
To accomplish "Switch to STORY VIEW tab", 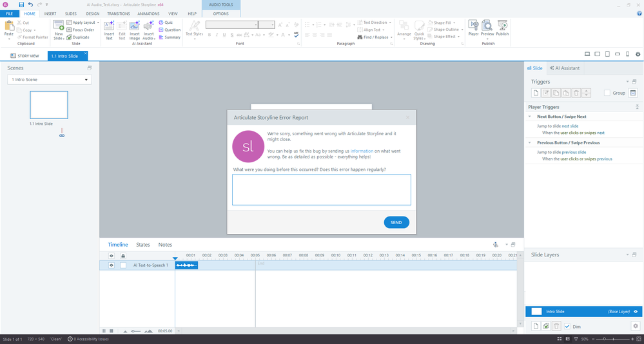I will 25,56.
